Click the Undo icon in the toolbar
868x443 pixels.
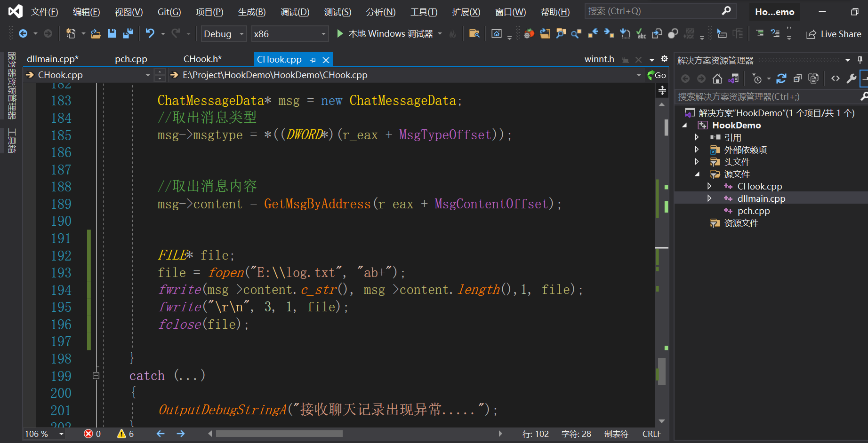coord(149,33)
